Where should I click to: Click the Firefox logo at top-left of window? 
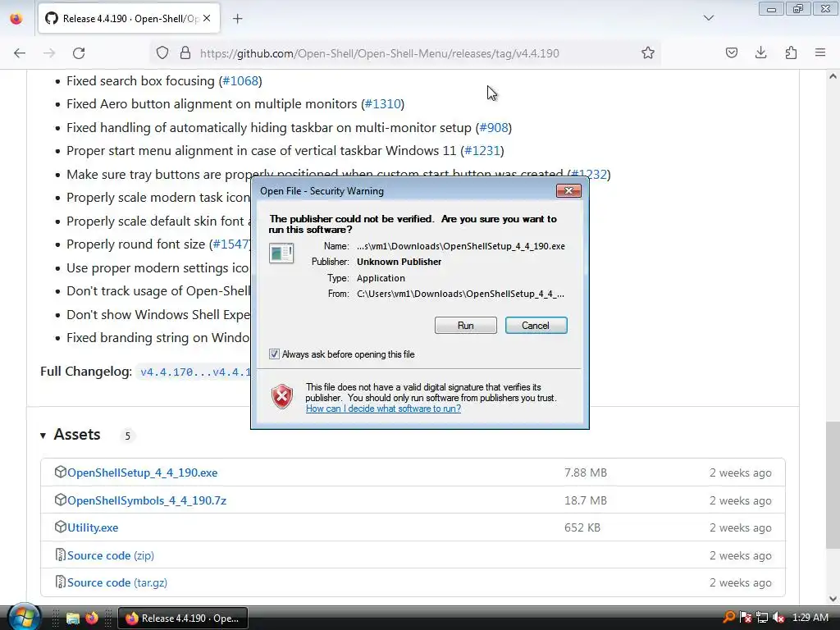point(16,19)
